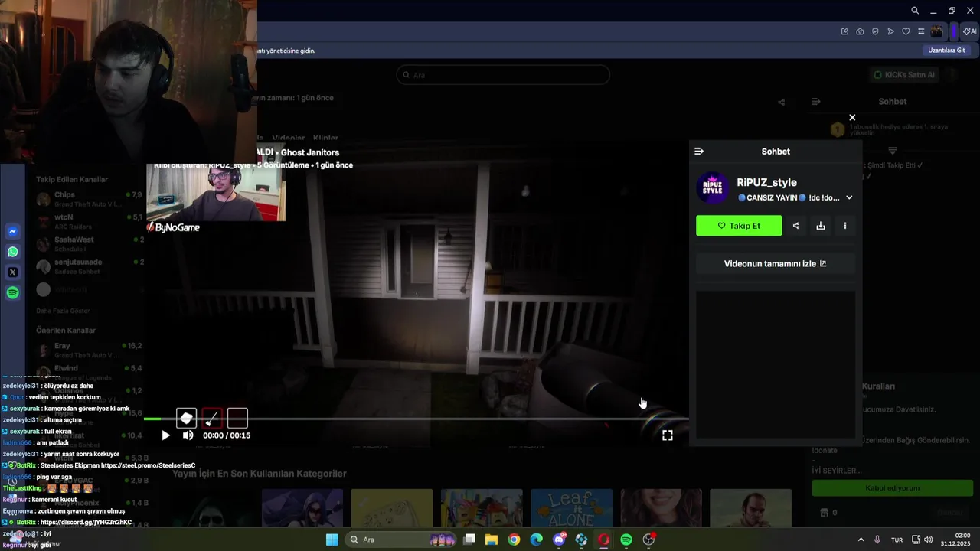Click Kabul ediyorum button
This screenshot has width=980, height=551.
892,488
